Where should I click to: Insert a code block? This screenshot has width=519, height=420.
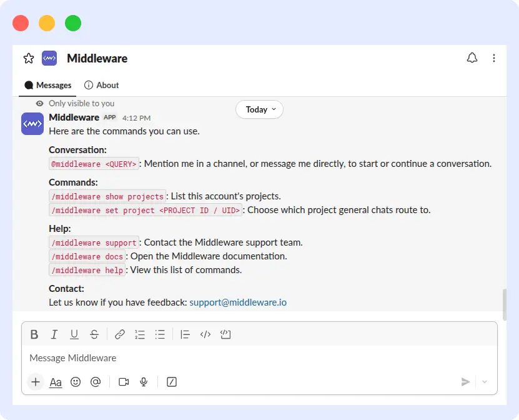coord(225,334)
